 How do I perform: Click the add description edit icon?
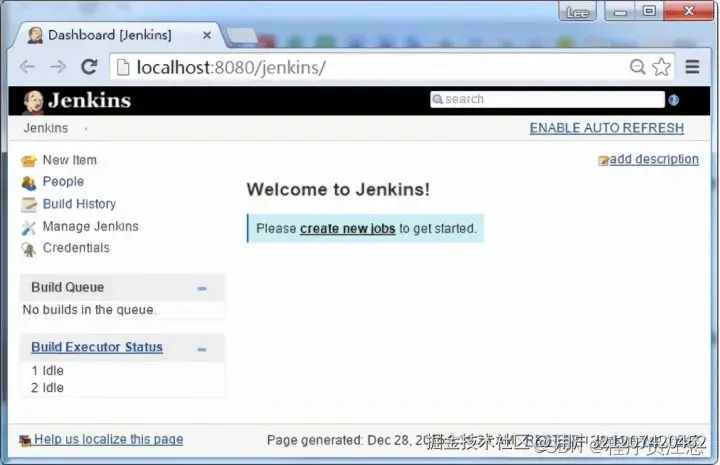[603, 160]
